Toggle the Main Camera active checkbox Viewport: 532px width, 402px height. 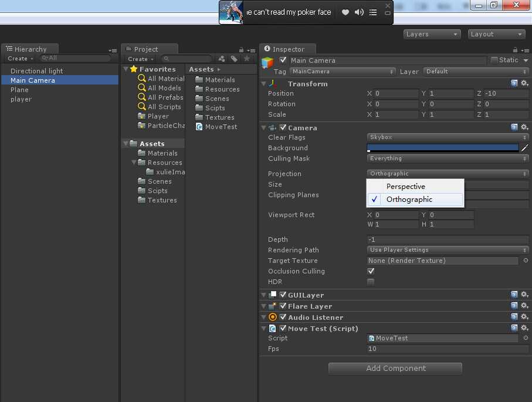coord(283,60)
